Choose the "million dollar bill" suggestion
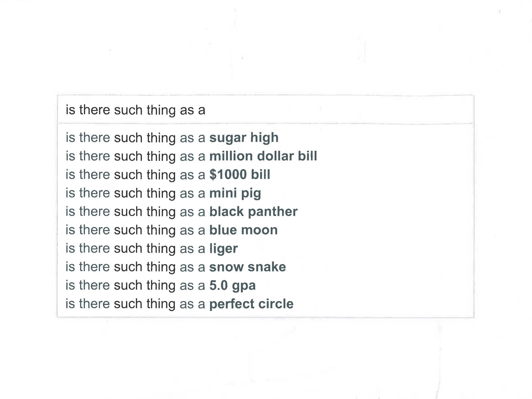This screenshot has width=532, height=399. coord(191,156)
